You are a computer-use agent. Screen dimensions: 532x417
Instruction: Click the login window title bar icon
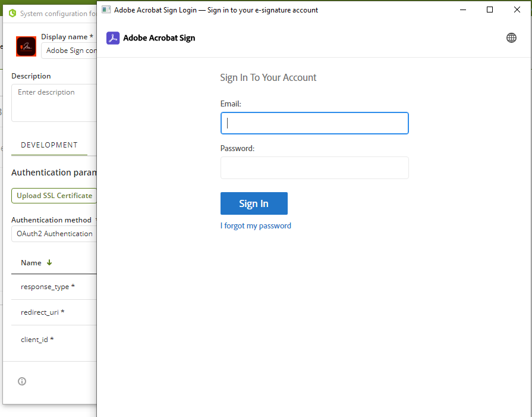[x=106, y=10]
